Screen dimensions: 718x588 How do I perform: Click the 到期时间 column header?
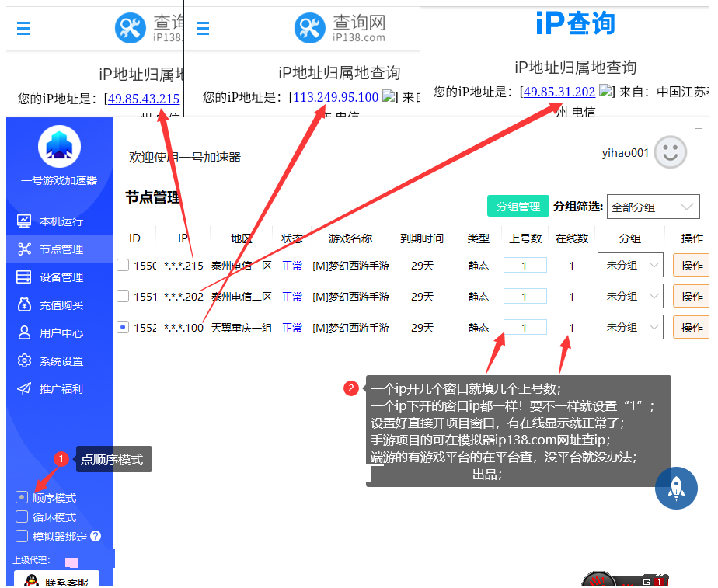click(422, 238)
